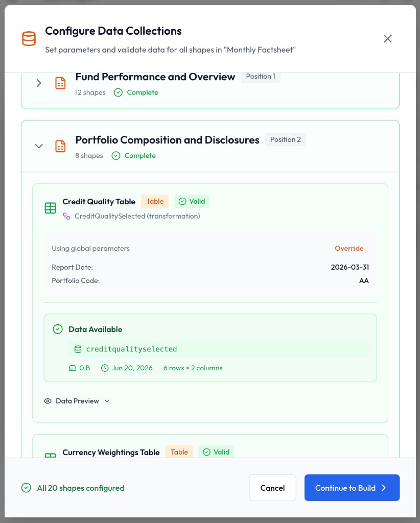Click the All 20 shapes configured text

click(81, 488)
